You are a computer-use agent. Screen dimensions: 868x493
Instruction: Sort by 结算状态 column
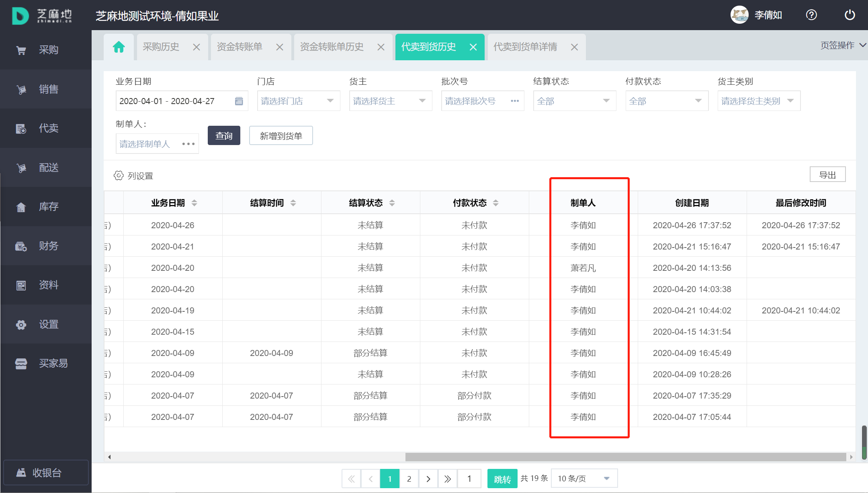tap(392, 203)
